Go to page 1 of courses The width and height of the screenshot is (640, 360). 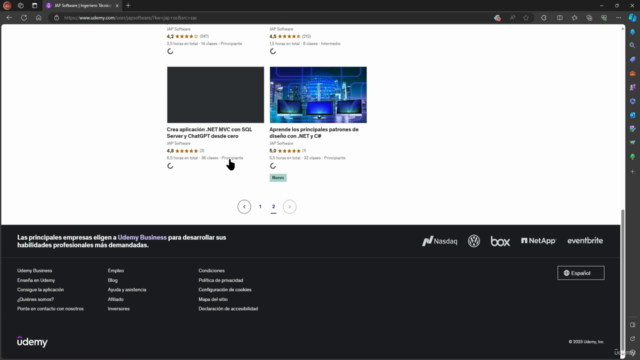point(260,207)
